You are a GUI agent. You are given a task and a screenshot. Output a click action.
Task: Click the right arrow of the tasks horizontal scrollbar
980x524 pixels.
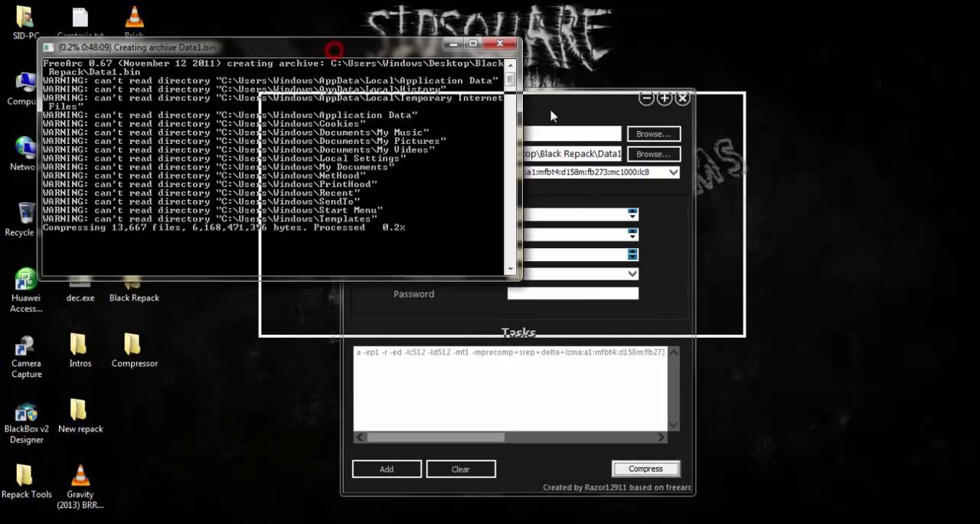click(662, 437)
